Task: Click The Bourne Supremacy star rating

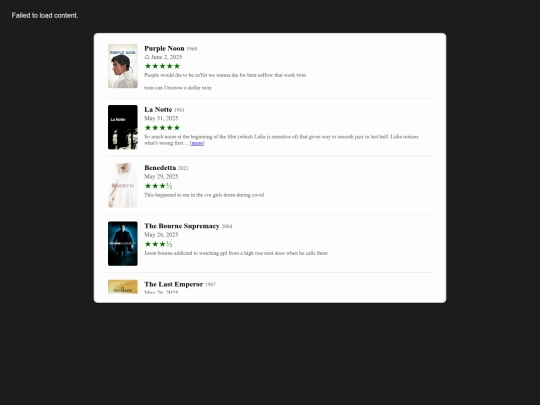Action: click(158, 244)
